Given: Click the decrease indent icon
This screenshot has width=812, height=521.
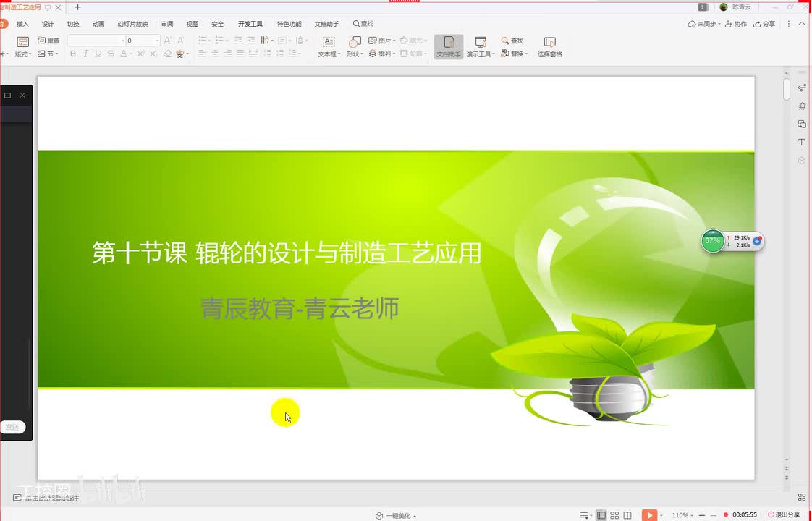Looking at the screenshot, I should coord(238,41).
